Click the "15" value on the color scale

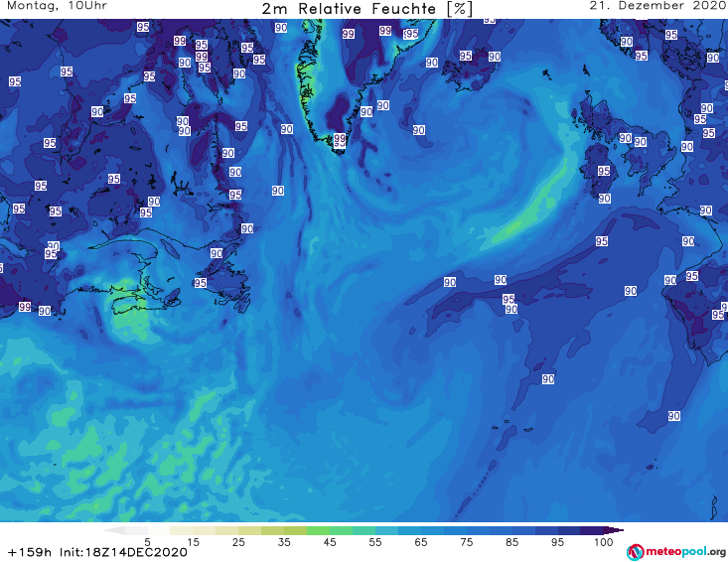[193, 542]
